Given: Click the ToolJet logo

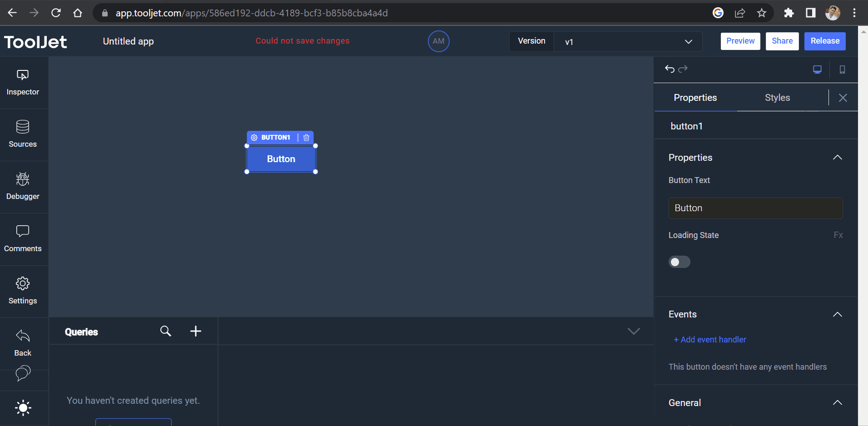Looking at the screenshot, I should click(35, 42).
